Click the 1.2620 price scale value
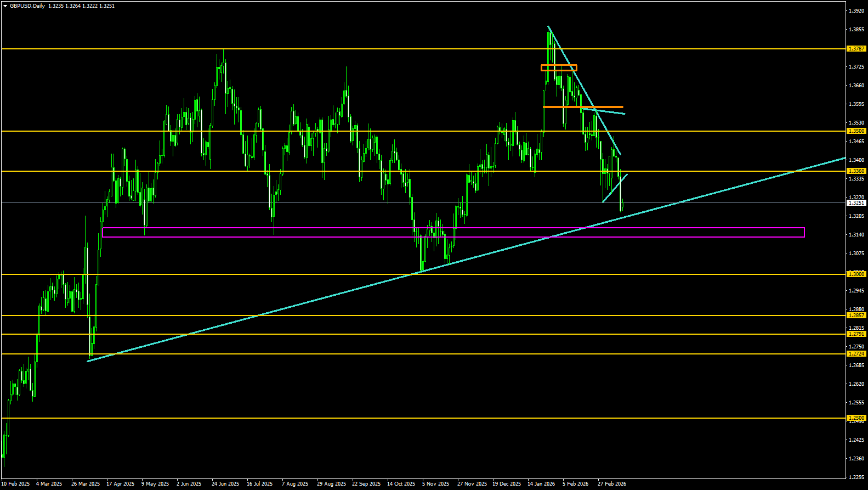The image size is (868, 490). pyautogui.click(x=856, y=384)
